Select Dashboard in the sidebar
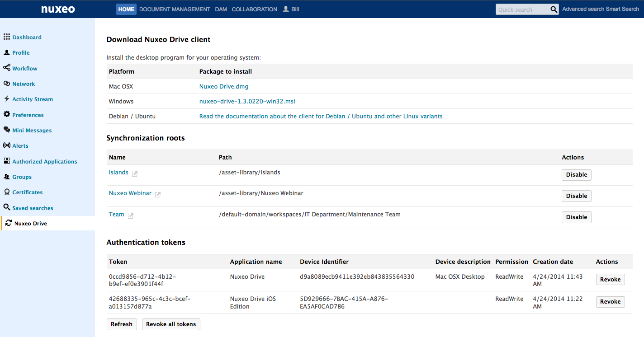 (27, 37)
